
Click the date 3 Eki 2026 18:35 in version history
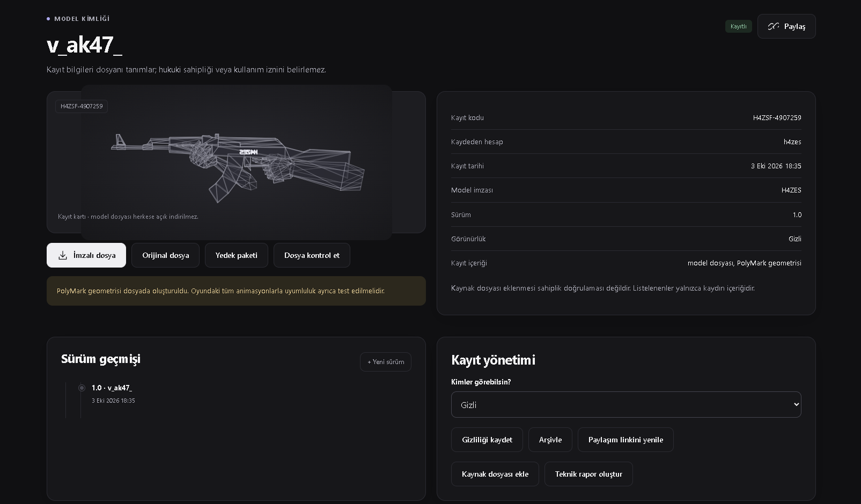(113, 401)
